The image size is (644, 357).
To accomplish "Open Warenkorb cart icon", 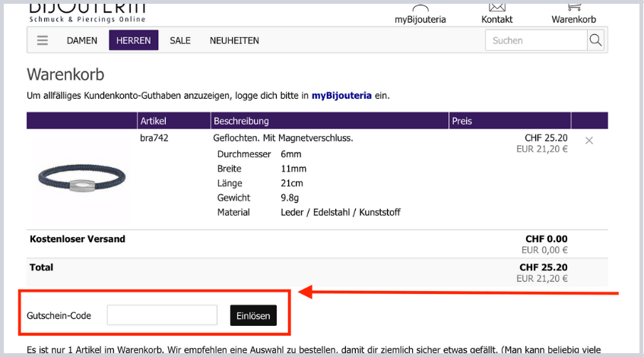I will coord(574,8).
